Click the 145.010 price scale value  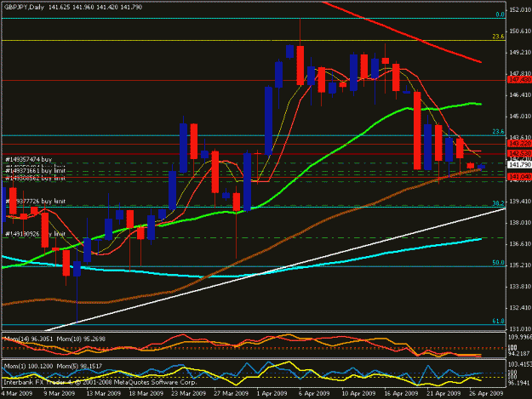(x=520, y=117)
